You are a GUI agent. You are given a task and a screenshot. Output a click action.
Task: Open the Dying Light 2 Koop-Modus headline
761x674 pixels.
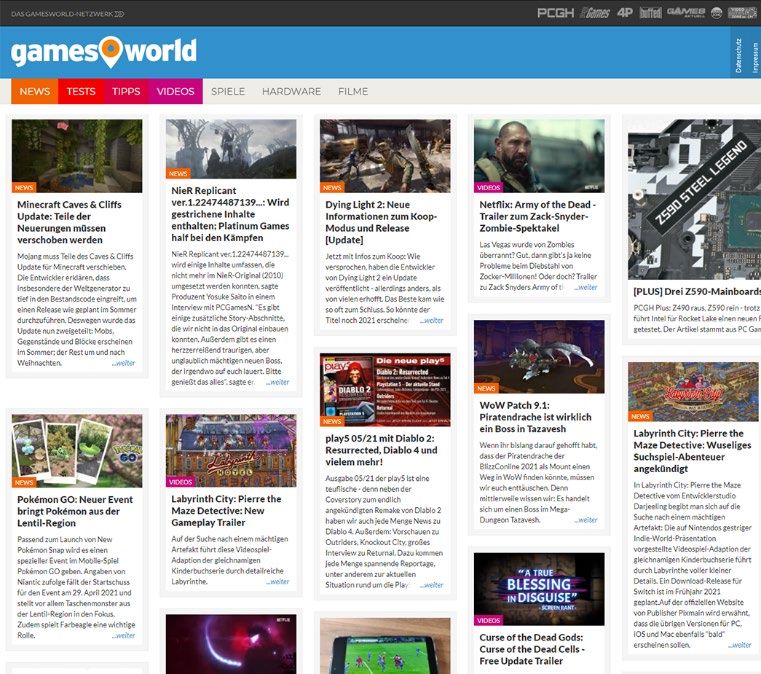[381, 222]
